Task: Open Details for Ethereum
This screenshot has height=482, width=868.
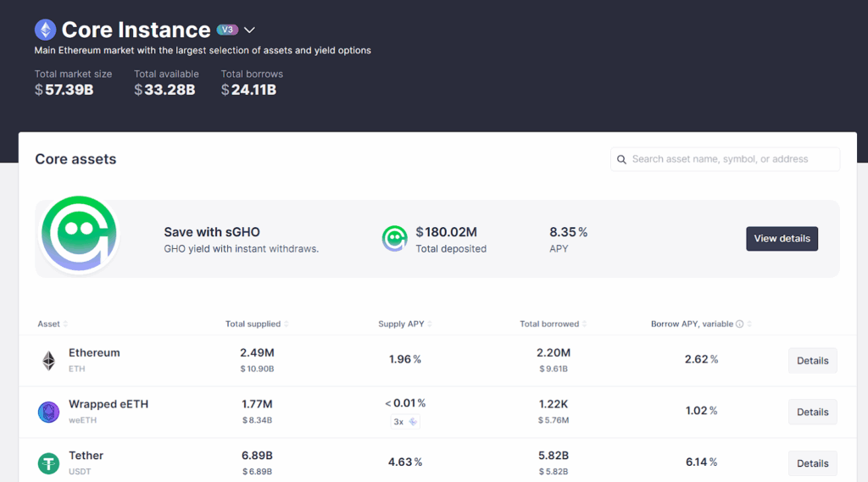Action: [x=812, y=360]
